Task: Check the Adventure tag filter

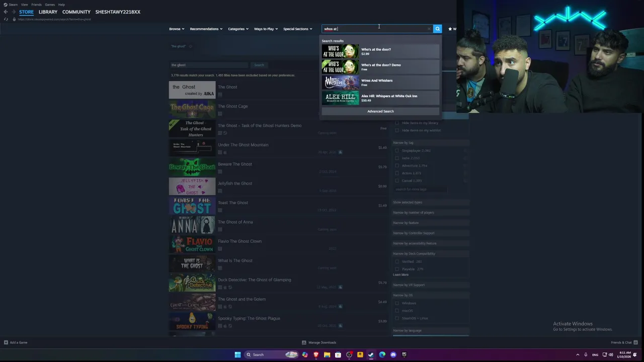Action: (397, 165)
